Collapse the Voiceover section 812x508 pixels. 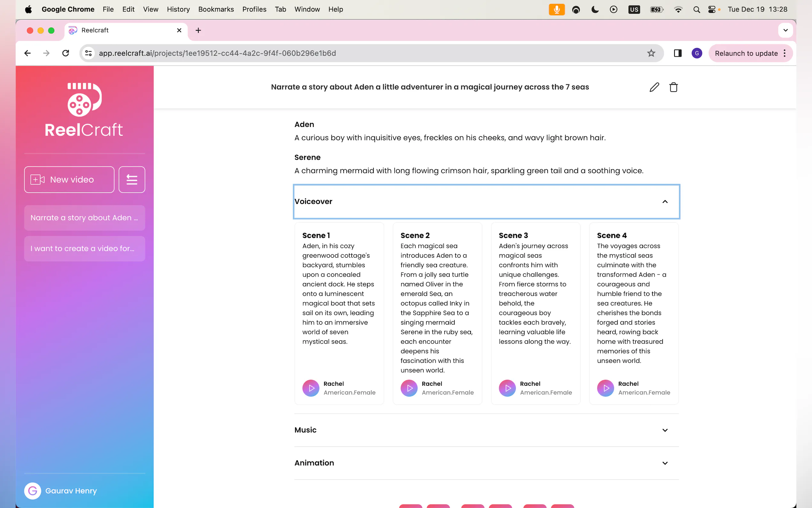pyautogui.click(x=665, y=202)
